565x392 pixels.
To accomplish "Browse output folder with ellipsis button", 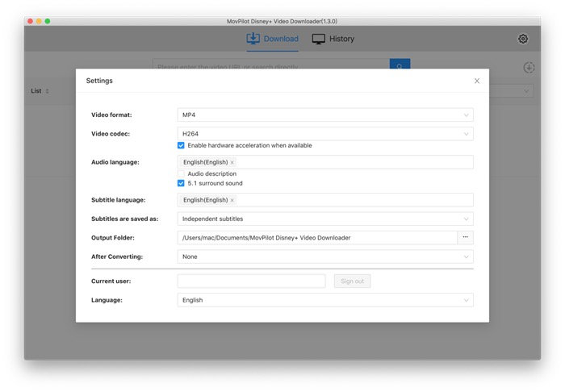I will (x=465, y=238).
